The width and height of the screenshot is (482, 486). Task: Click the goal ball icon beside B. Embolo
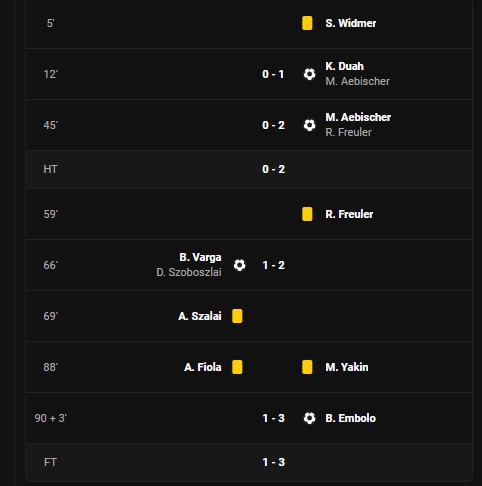(309, 418)
